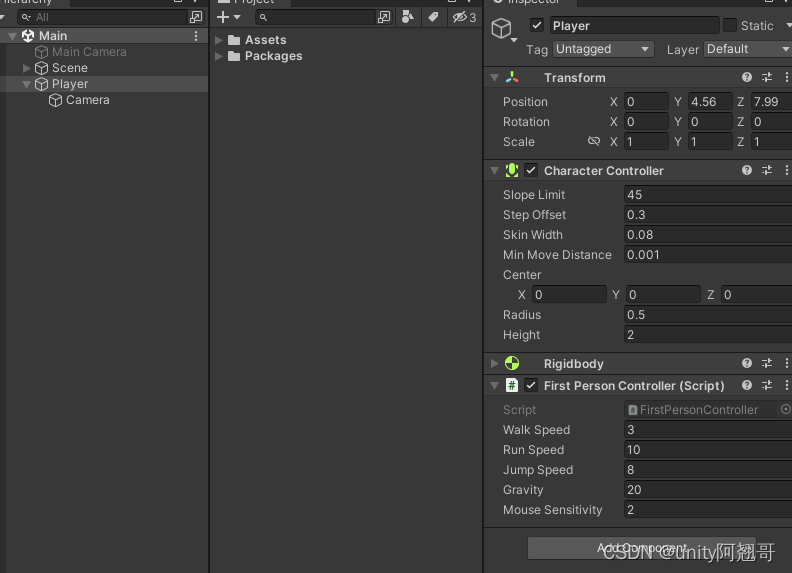Click the Gravity field value 20
The image size is (792, 573).
pos(708,490)
